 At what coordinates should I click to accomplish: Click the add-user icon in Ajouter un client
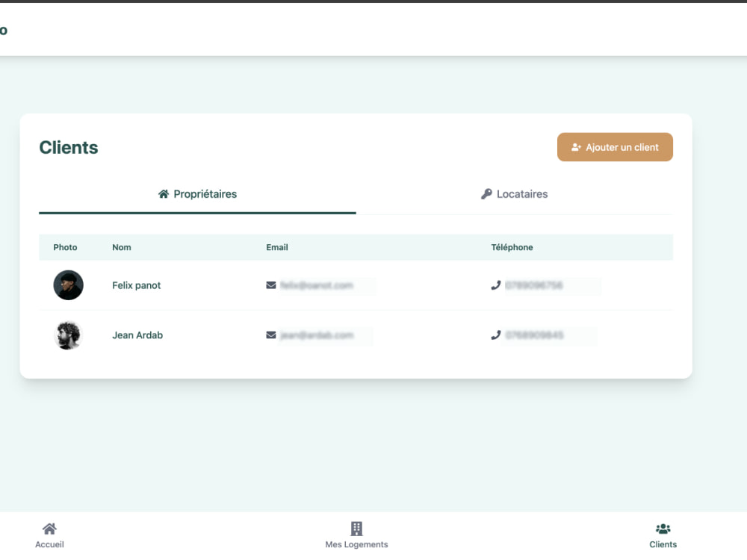point(576,147)
